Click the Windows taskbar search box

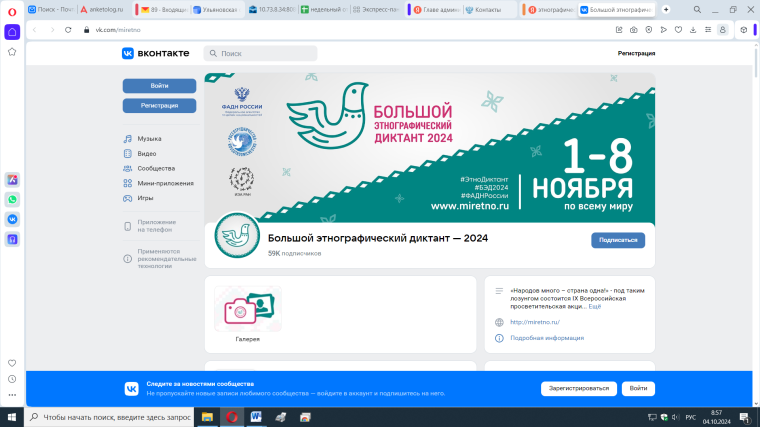109,417
